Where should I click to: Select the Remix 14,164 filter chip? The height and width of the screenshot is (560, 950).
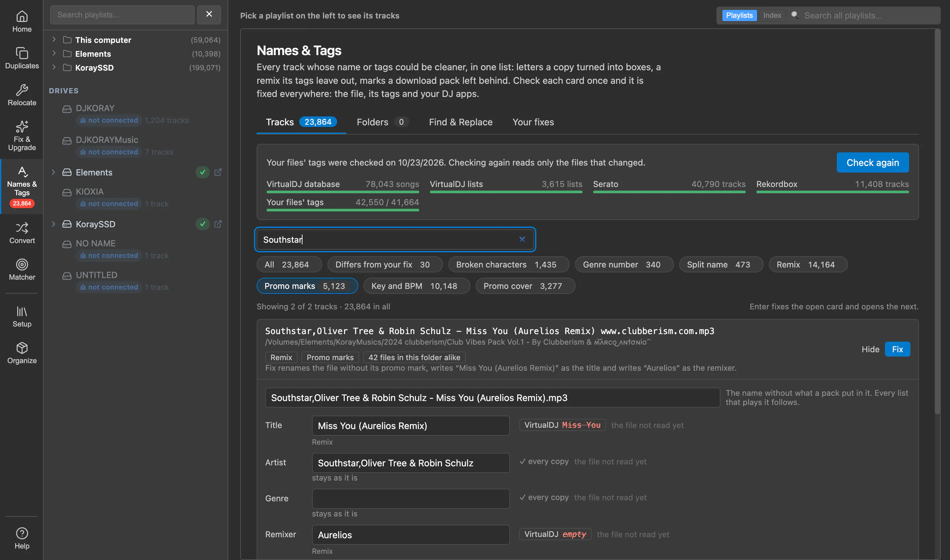click(x=808, y=264)
